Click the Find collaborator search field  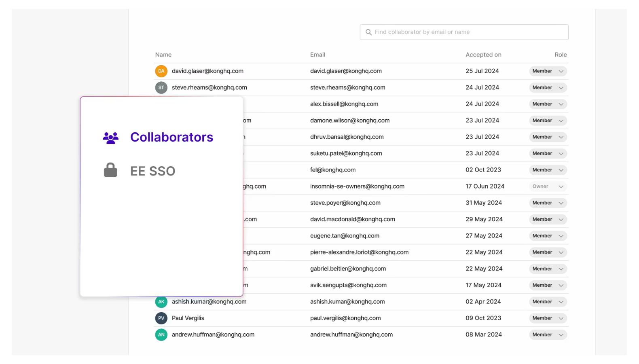pos(464,32)
